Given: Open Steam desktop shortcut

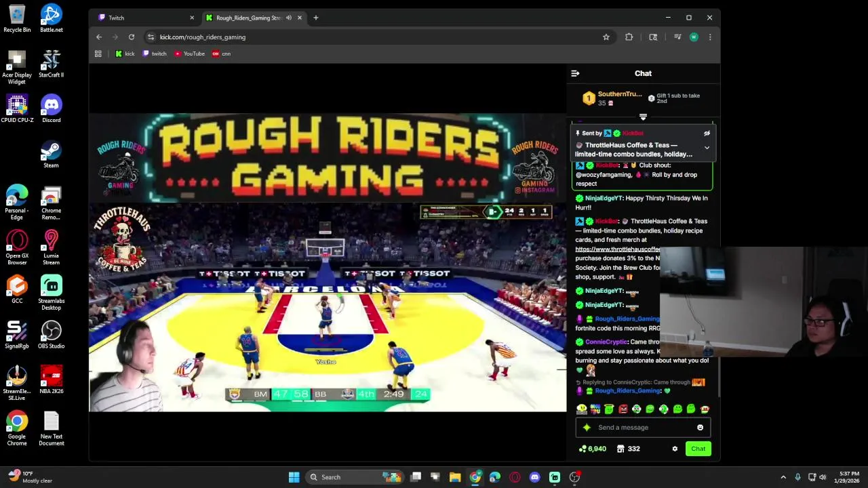Looking at the screenshot, I should pos(51,155).
